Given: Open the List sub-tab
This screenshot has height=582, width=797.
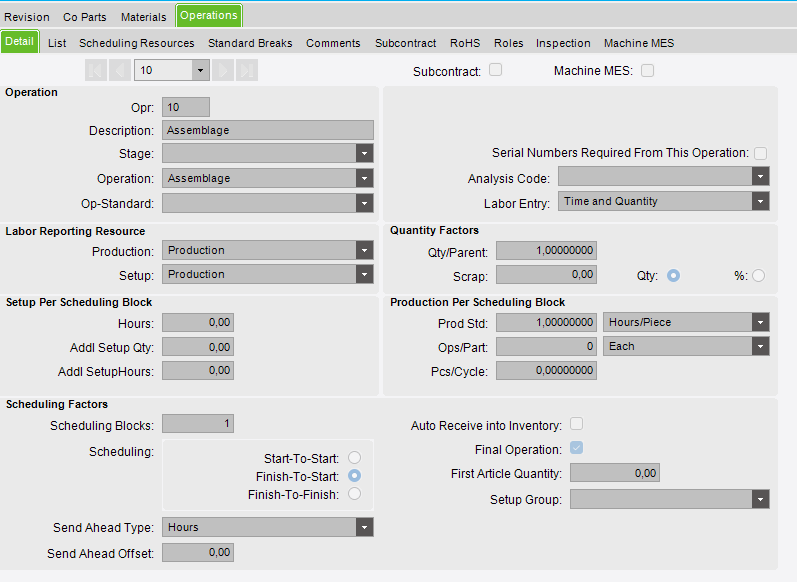Looking at the screenshot, I should (57, 43).
